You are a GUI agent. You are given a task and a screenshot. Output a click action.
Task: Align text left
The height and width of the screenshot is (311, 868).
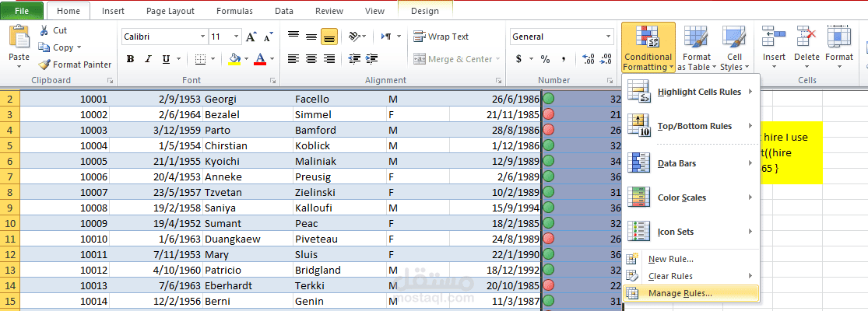(x=293, y=58)
